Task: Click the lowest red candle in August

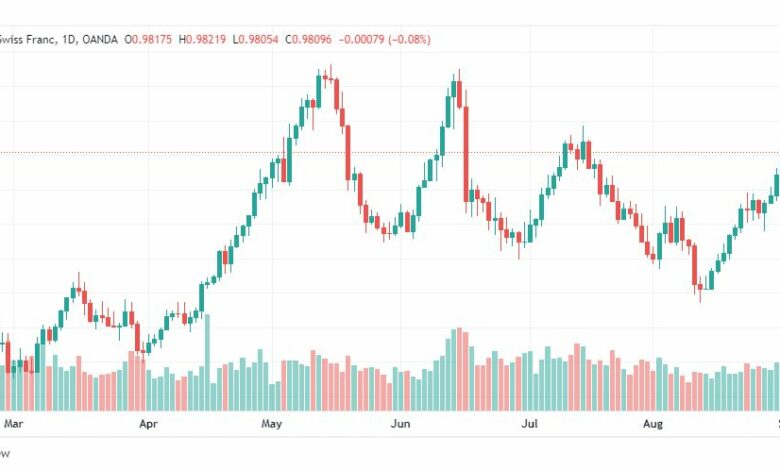Action: (695, 264)
